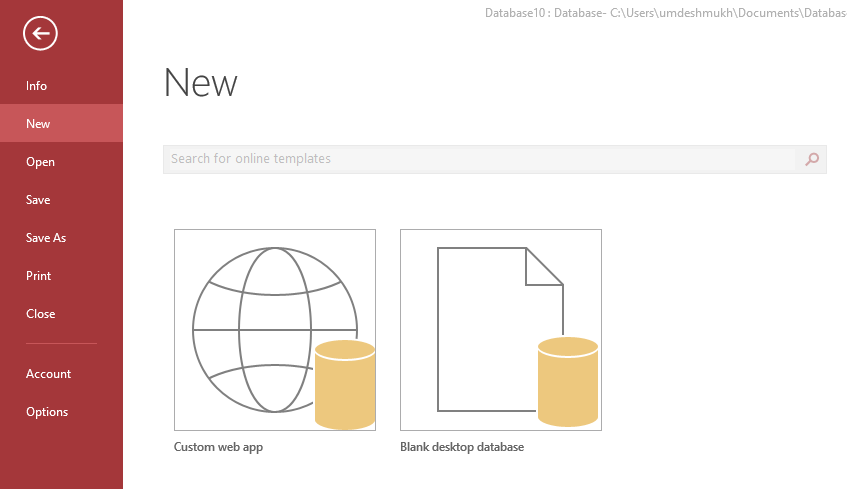Go to the Open menu entry
The width and height of the screenshot is (847, 489).
[x=62, y=162]
